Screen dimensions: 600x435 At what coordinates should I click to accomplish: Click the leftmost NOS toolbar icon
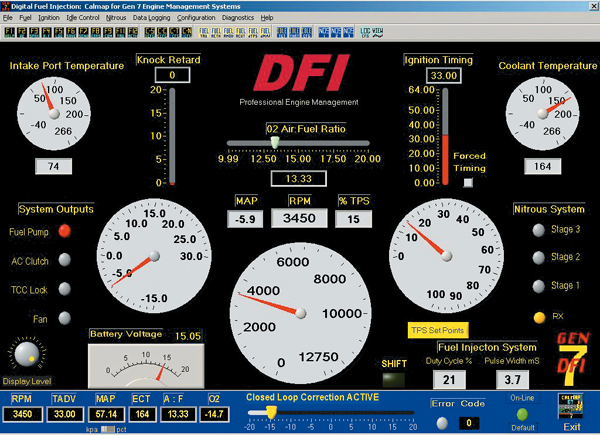coord(324,32)
